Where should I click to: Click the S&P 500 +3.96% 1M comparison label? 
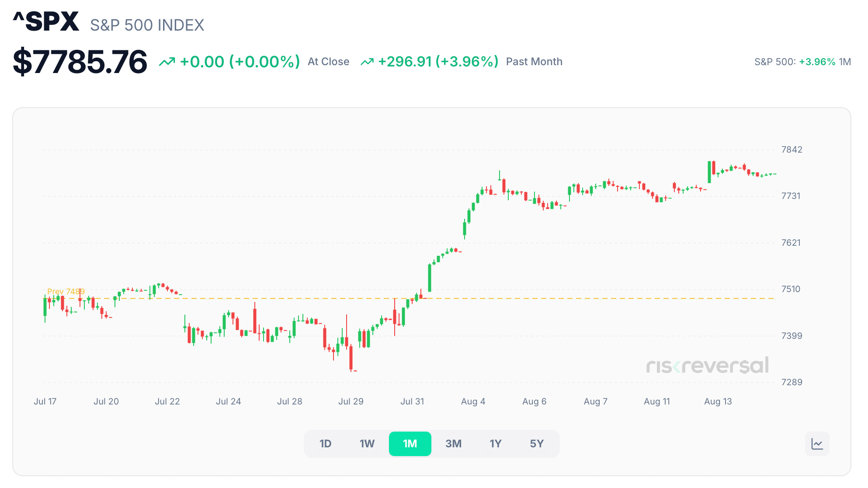coord(802,62)
